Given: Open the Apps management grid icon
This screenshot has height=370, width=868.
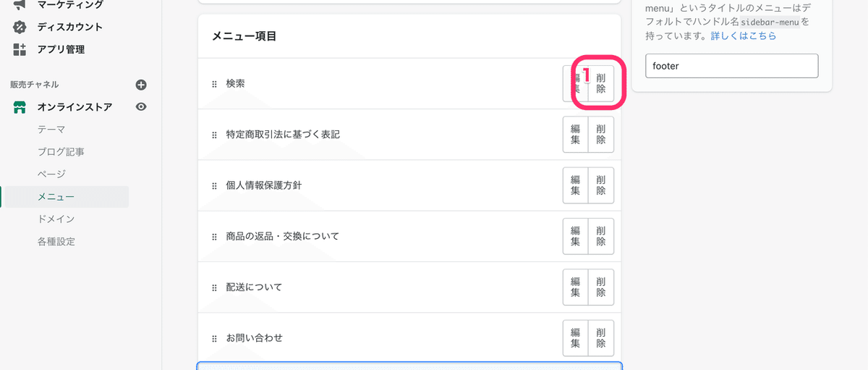Looking at the screenshot, I should [20, 50].
